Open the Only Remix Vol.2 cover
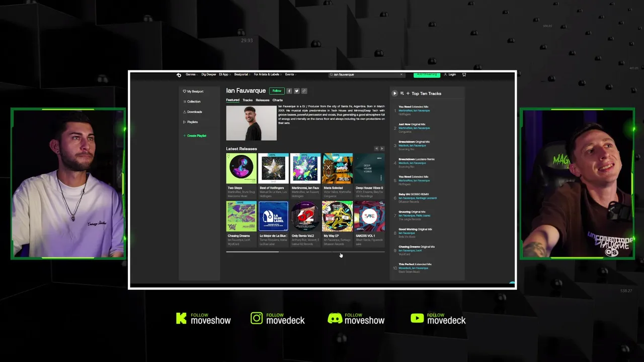644x362 pixels. click(x=305, y=216)
